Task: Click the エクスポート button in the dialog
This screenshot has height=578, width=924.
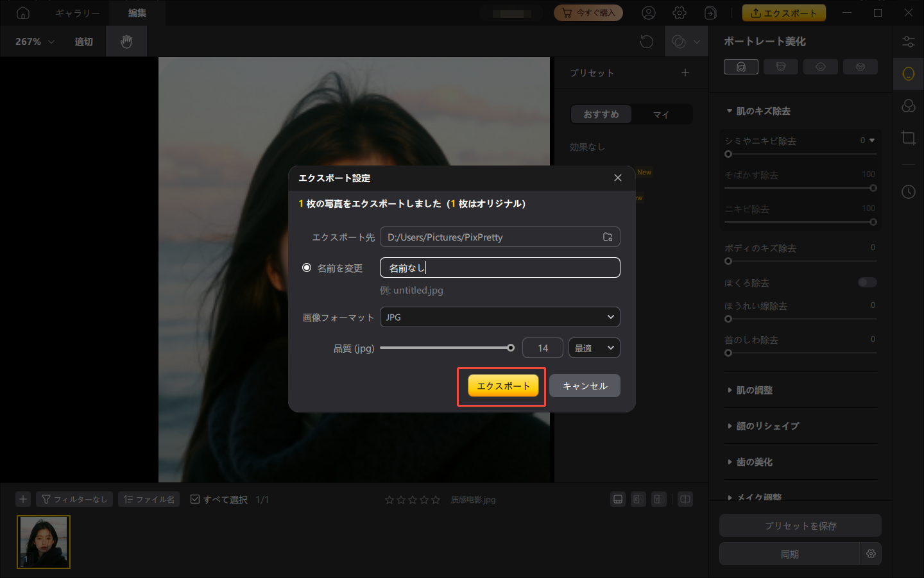Action: pos(501,386)
